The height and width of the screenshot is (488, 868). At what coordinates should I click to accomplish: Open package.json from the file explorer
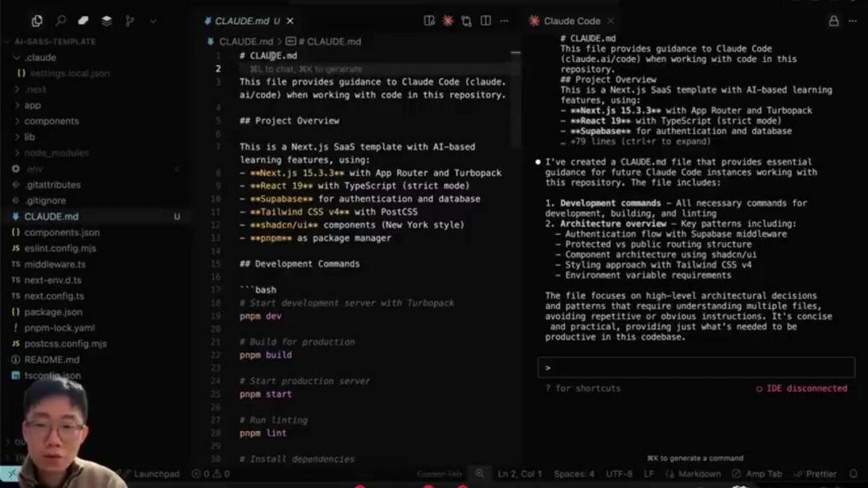pyautogui.click(x=53, y=312)
